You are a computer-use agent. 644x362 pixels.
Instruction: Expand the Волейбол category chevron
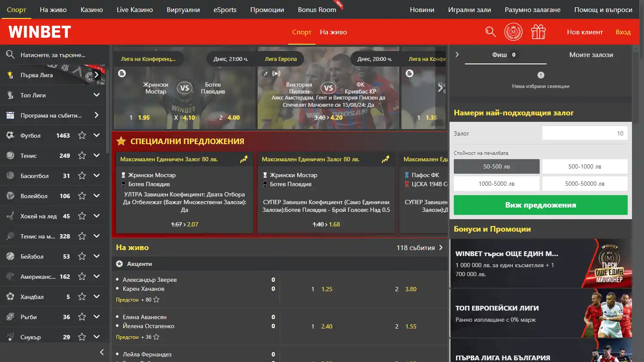[97, 196]
